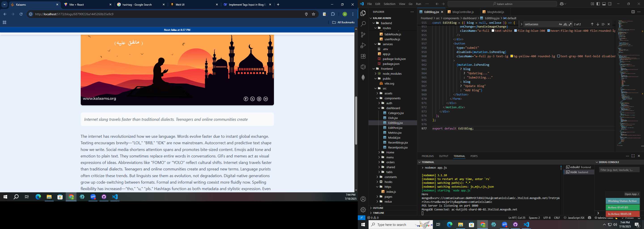Image resolution: width=644 pixels, height=229 pixels.
Task: Toggle Primary Side Bar visibility
Action: pyautogui.click(x=598, y=4)
